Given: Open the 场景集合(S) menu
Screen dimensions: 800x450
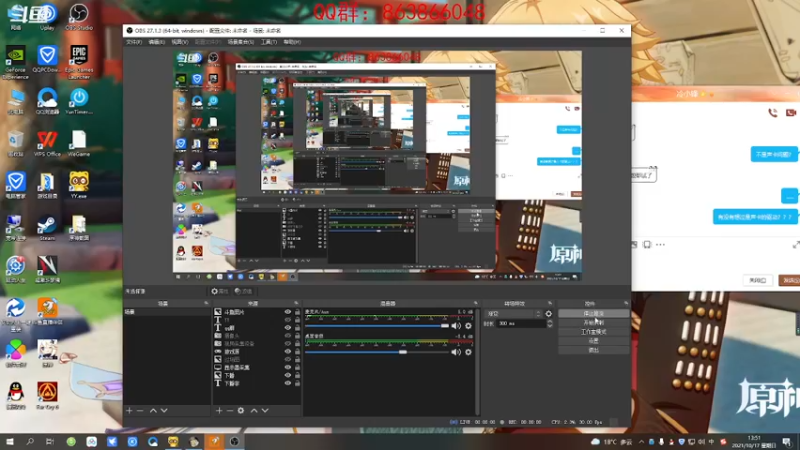Looking at the screenshot, I should [241, 42].
